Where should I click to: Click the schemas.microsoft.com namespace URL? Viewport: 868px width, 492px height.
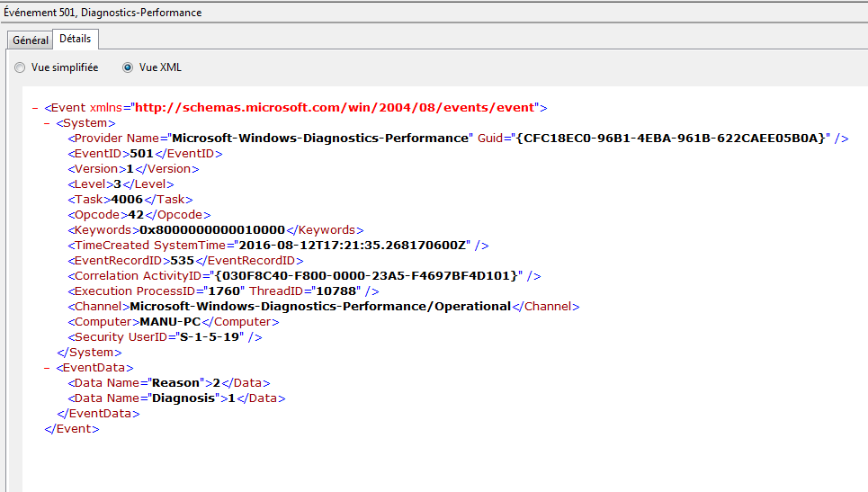tap(336, 107)
